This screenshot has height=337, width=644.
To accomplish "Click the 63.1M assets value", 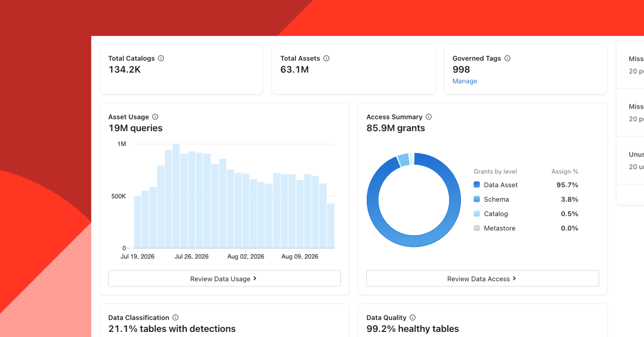I will 295,70.
